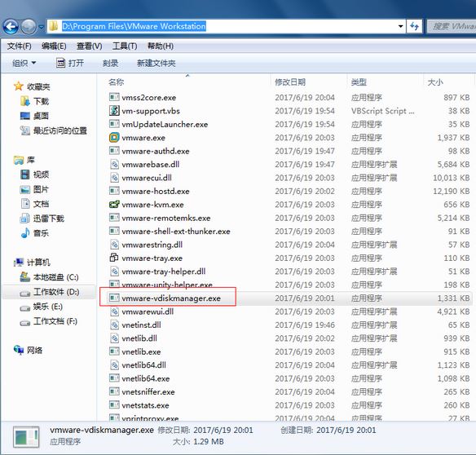Screen dimensions: 476x455
Task: Expand the address bar history dropdown
Action: 401,26
